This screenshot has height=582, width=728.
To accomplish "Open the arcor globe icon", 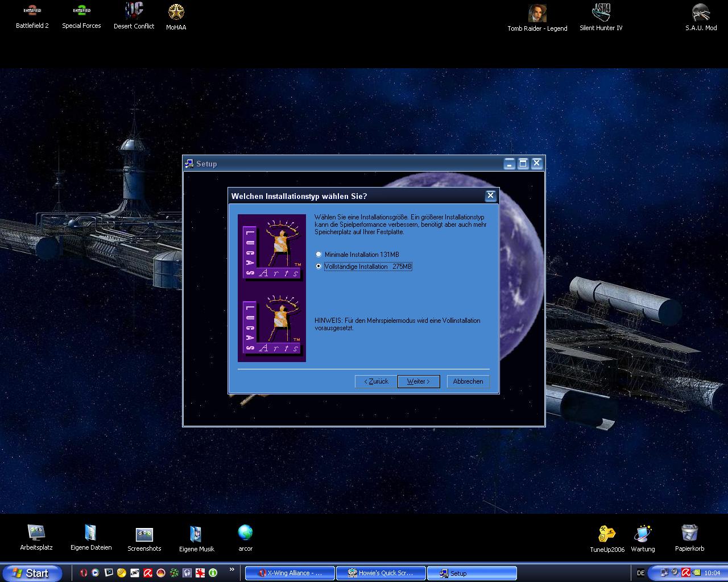I will pyautogui.click(x=245, y=538).
